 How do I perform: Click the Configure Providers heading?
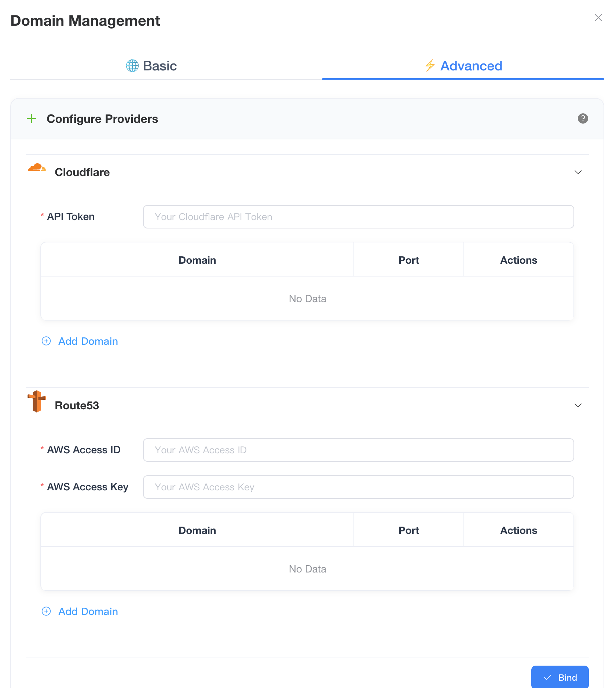tap(102, 119)
